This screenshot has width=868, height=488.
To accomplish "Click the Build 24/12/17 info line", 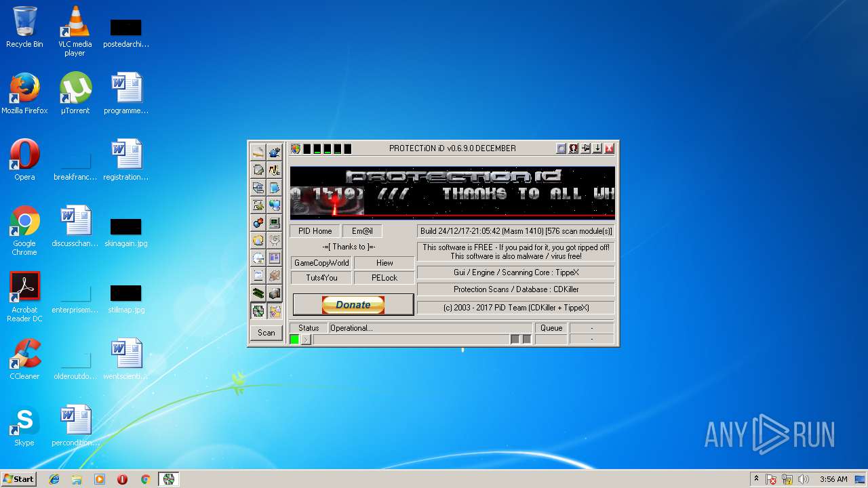I will [516, 231].
